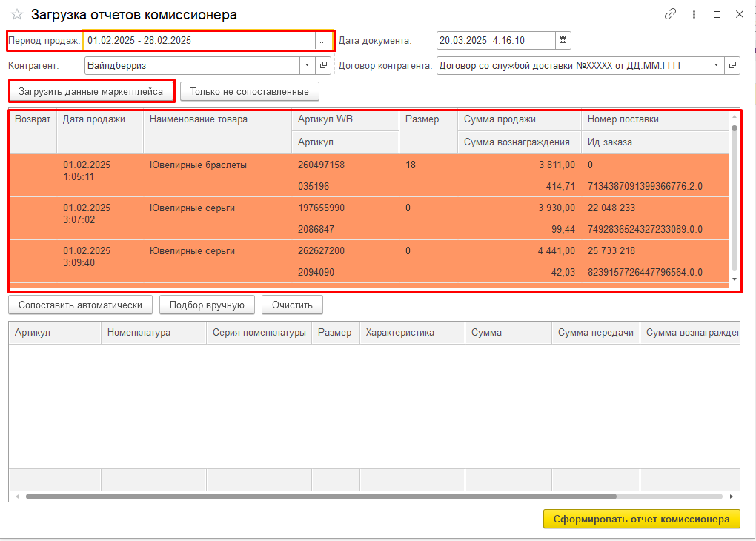Click lower table scroll right arrow
The width and height of the screenshot is (756, 541).
point(732,496)
